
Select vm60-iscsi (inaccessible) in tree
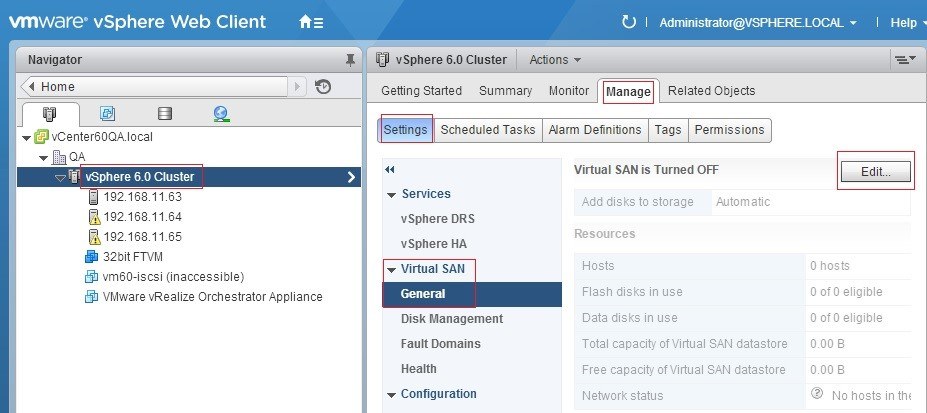(x=173, y=277)
